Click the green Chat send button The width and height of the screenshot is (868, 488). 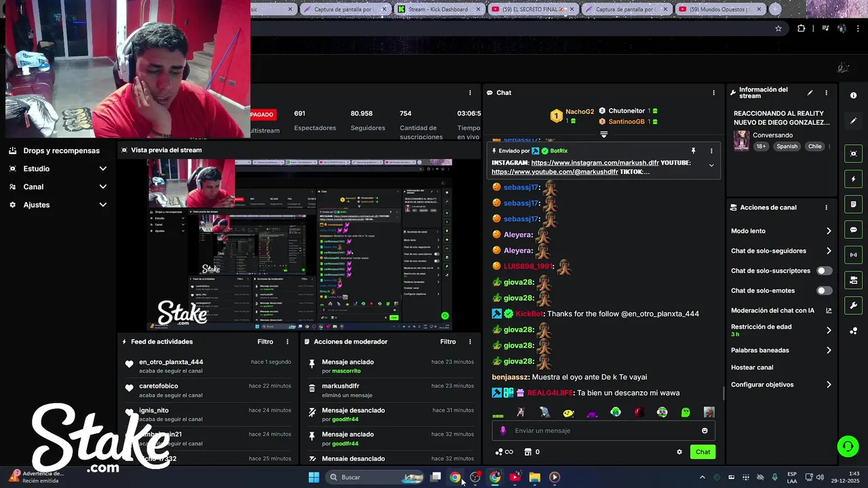[x=703, y=452]
